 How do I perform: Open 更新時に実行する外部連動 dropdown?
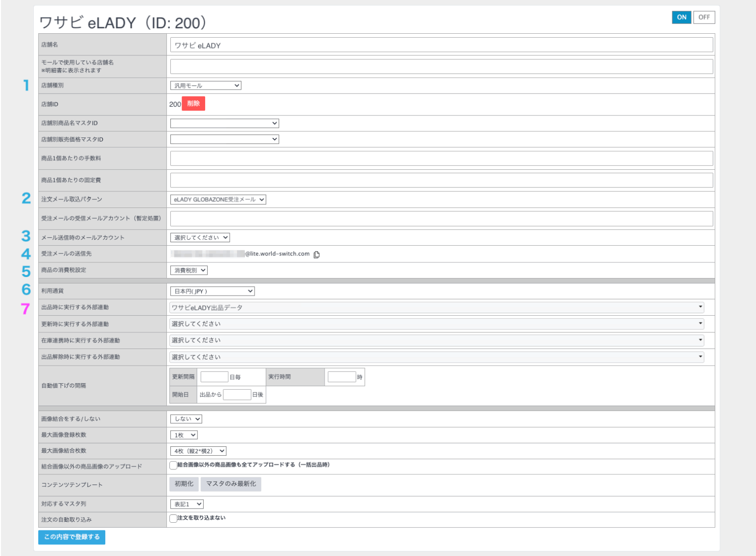[x=436, y=324]
